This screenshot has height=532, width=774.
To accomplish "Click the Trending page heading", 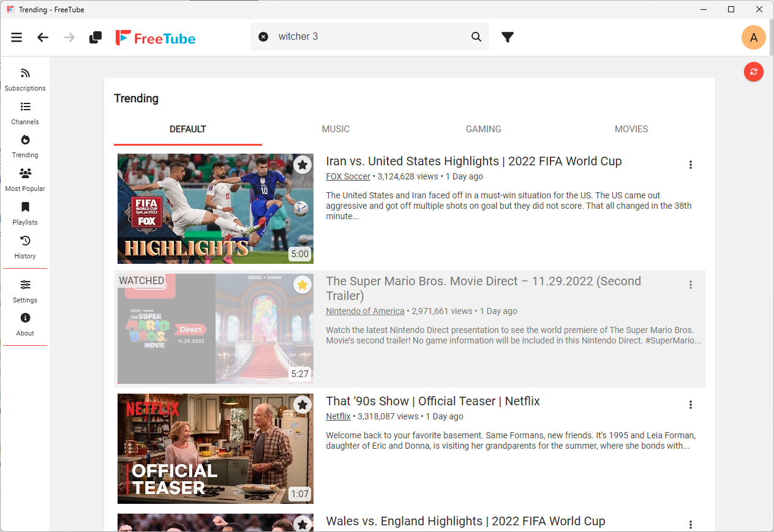I will pyautogui.click(x=136, y=99).
